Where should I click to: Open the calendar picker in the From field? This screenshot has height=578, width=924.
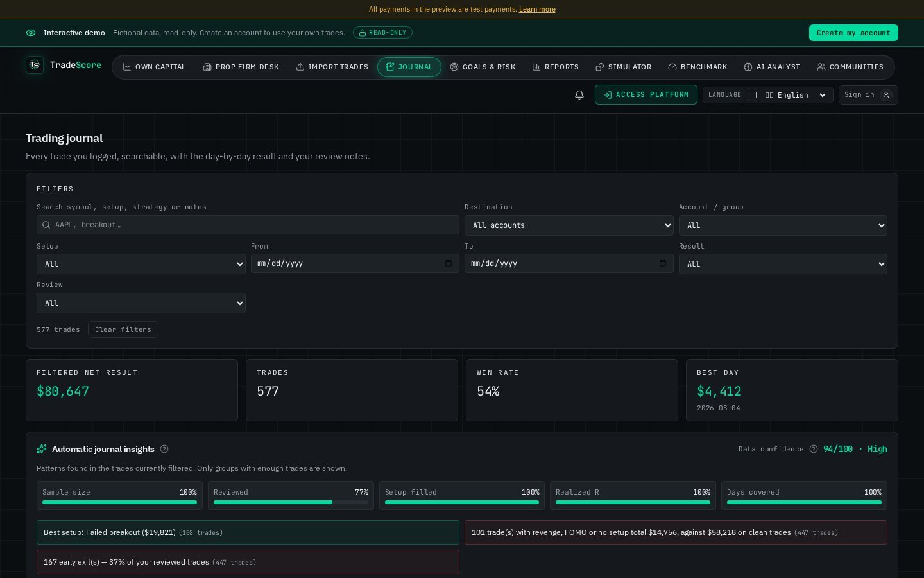(x=448, y=263)
